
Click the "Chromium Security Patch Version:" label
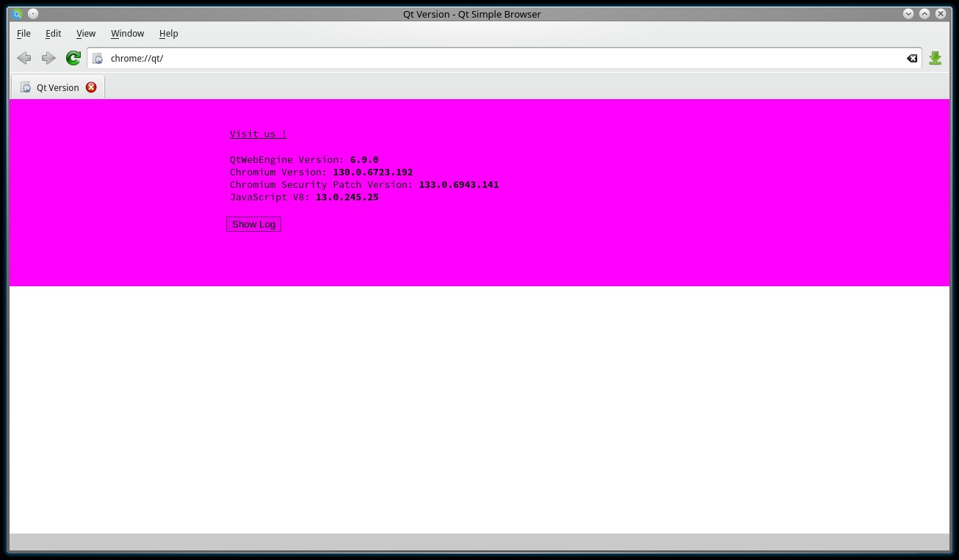[x=321, y=184]
